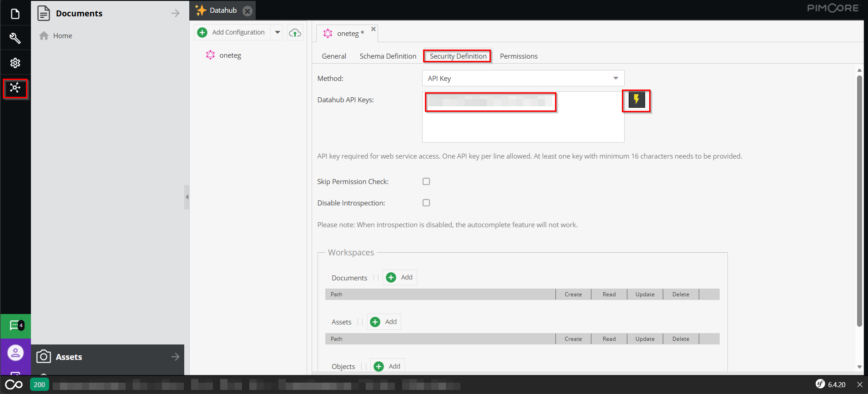Click the Symfony profiler logo icon
Viewport: 868px width, 394px height.
(x=14, y=385)
